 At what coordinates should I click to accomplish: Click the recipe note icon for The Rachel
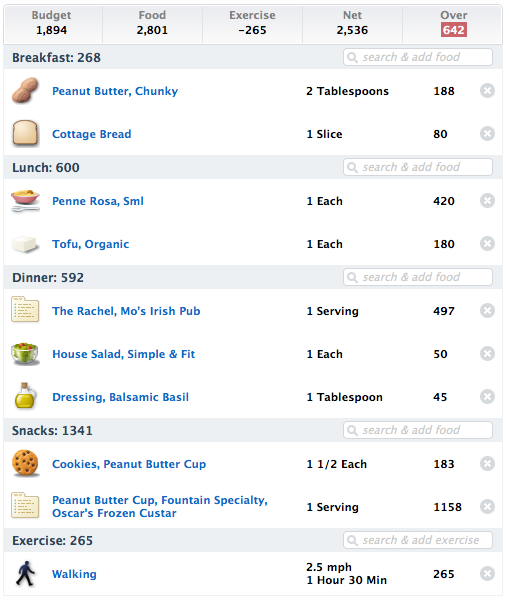tap(25, 310)
